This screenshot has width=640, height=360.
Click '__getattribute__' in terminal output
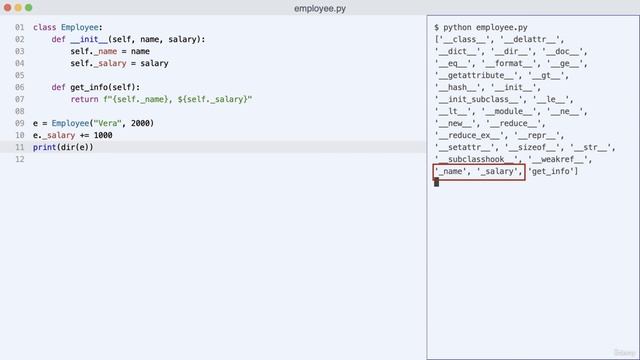pyautogui.click(x=476, y=76)
